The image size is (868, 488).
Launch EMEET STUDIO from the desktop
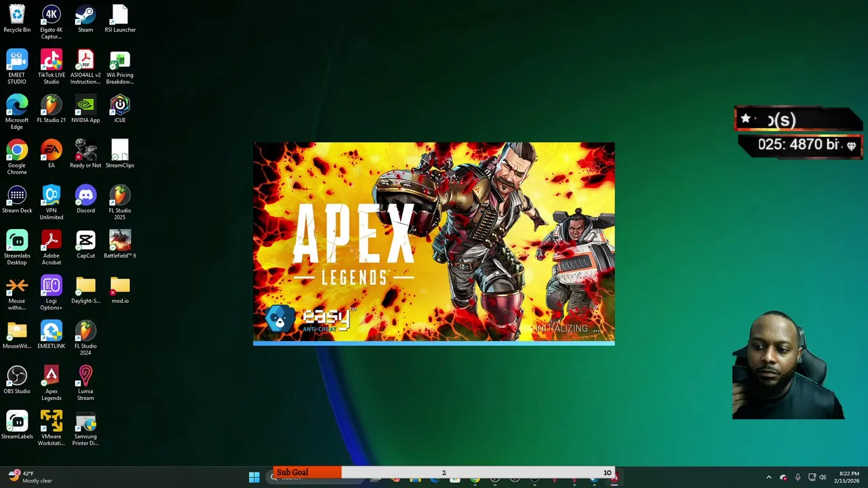(x=17, y=66)
